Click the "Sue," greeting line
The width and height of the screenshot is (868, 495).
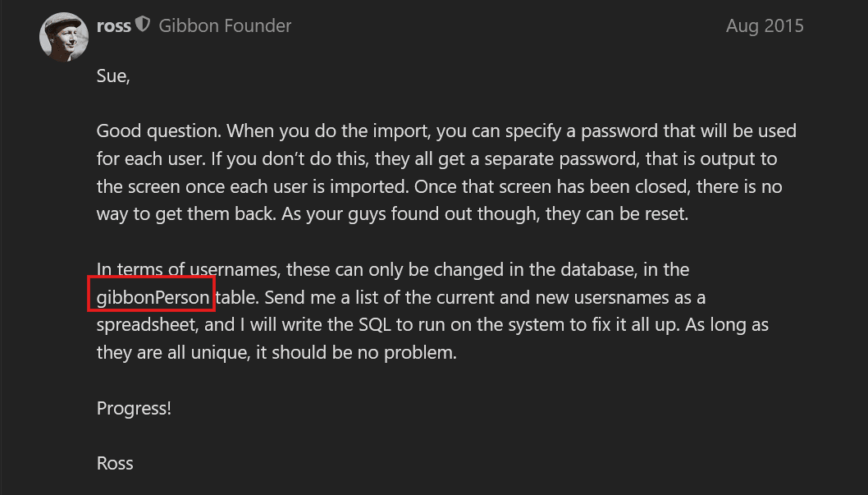click(x=113, y=76)
